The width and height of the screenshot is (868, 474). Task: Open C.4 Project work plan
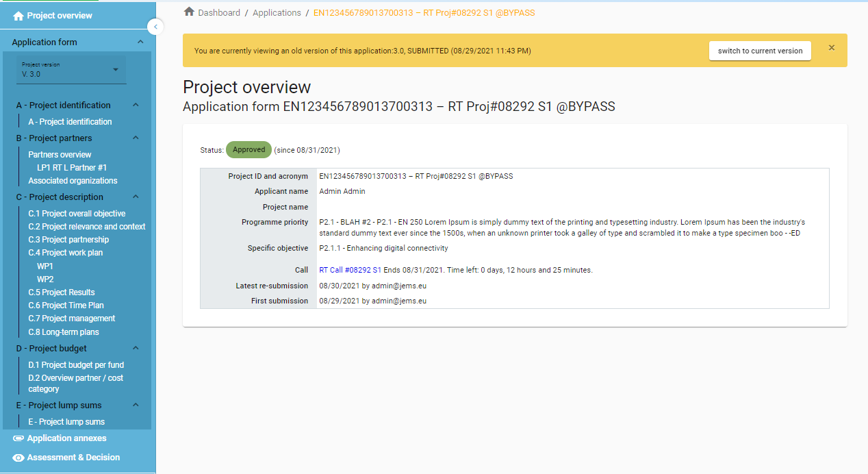65,253
